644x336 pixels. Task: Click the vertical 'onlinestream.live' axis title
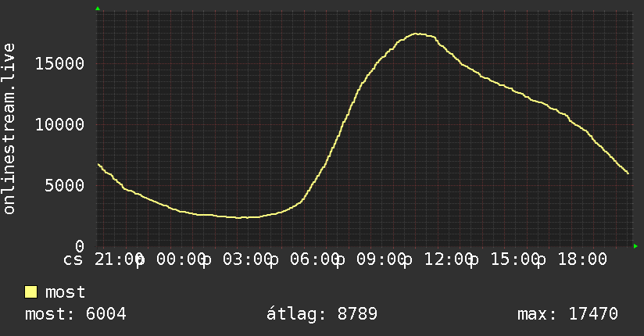coord(9,129)
